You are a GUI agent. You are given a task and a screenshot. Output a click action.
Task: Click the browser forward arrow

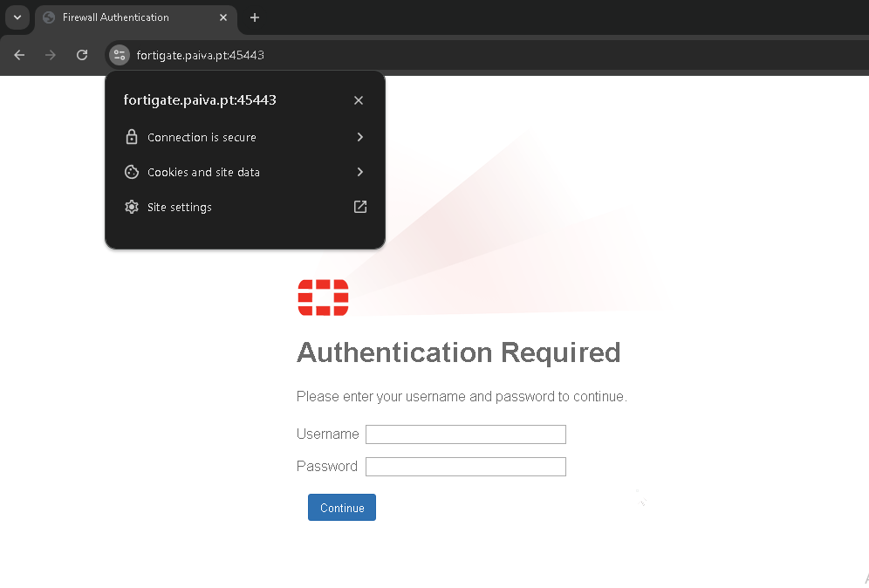coord(51,55)
